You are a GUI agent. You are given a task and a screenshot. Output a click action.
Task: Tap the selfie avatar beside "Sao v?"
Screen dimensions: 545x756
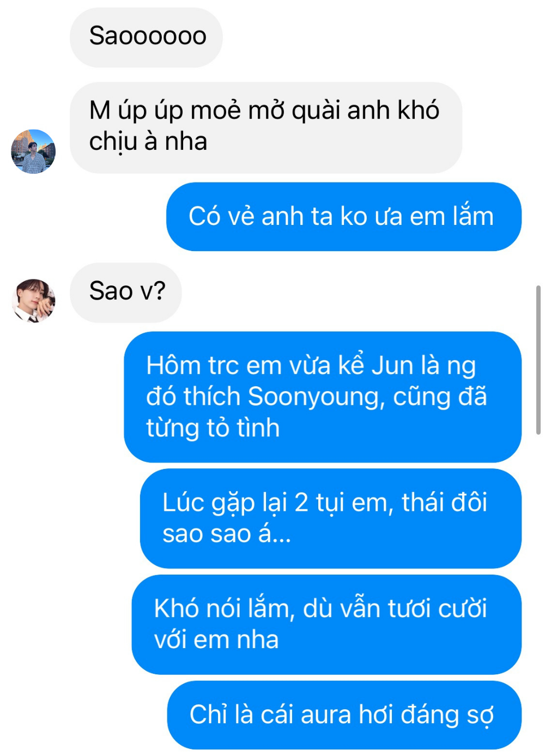tap(33, 301)
